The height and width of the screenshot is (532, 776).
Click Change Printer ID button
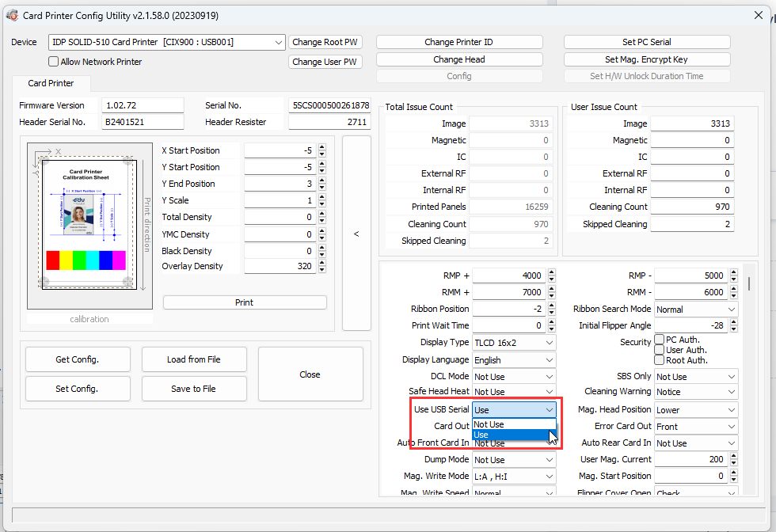(x=458, y=42)
